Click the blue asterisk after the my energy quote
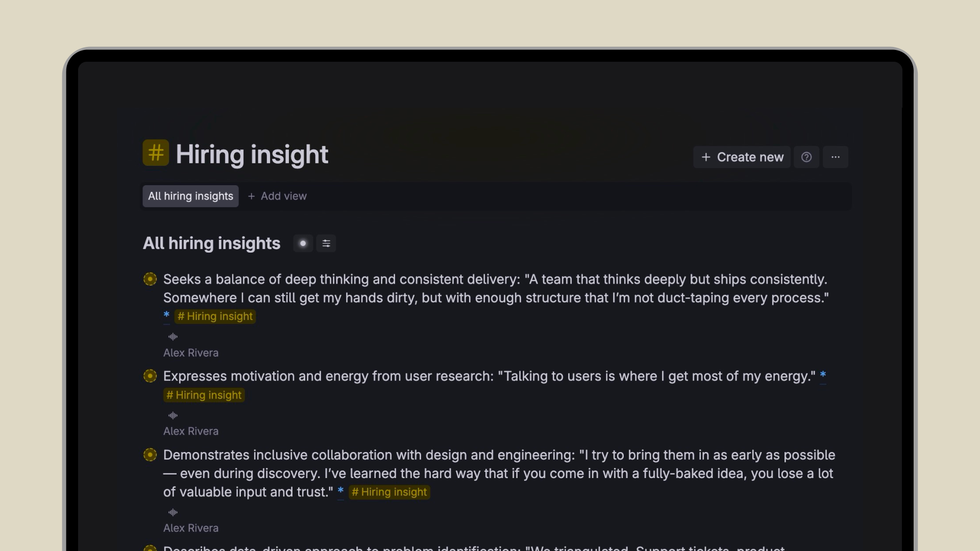The image size is (980, 551). 823,375
